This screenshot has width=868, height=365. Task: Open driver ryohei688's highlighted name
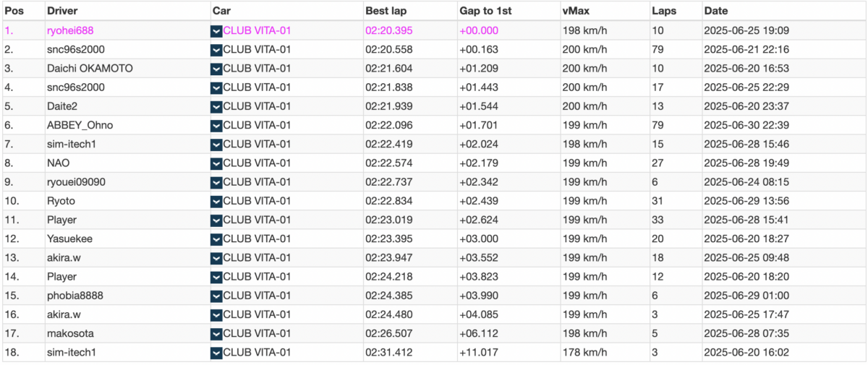(70, 31)
